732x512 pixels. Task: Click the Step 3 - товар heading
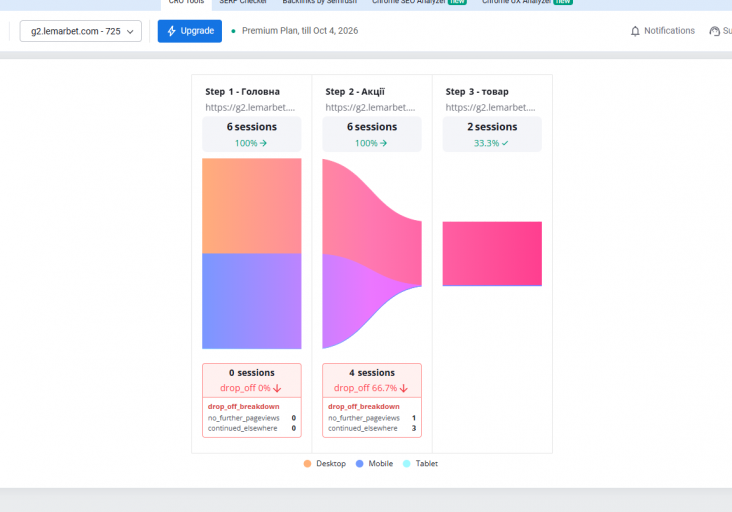(x=477, y=91)
